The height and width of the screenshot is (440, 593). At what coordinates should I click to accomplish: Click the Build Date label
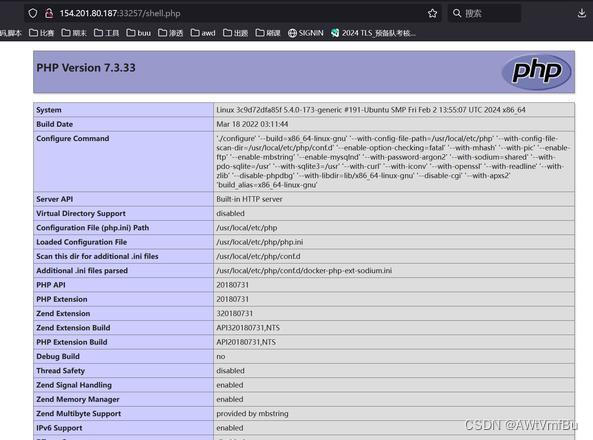54,124
